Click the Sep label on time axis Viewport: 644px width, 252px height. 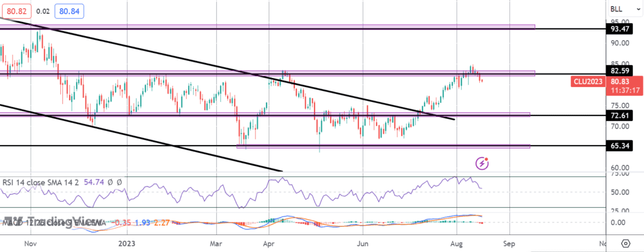[x=509, y=243]
